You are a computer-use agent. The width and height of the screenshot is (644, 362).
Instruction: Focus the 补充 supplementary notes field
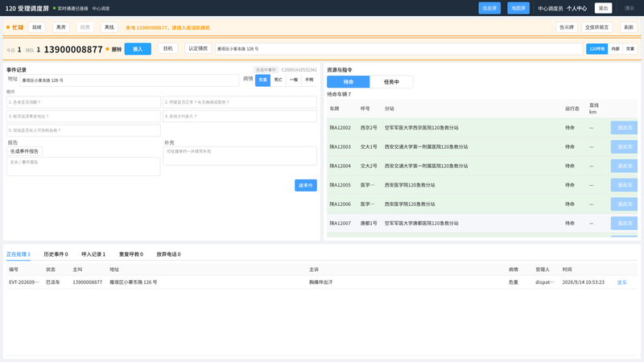pyautogui.click(x=240, y=156)
